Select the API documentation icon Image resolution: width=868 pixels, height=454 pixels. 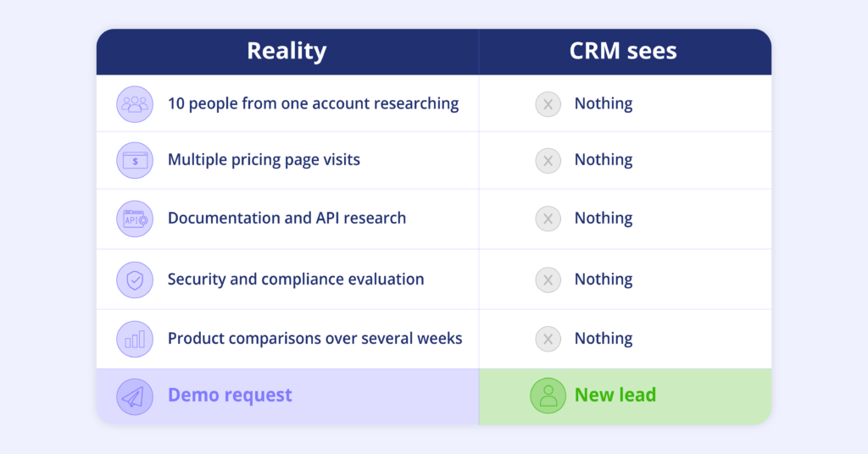pyautogui.click(x=135, y=219)
